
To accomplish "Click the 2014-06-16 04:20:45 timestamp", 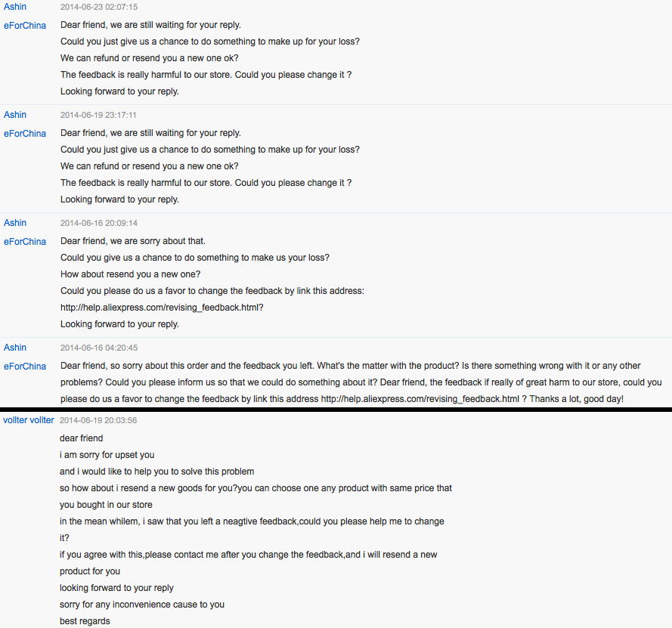I will point(99,348).
